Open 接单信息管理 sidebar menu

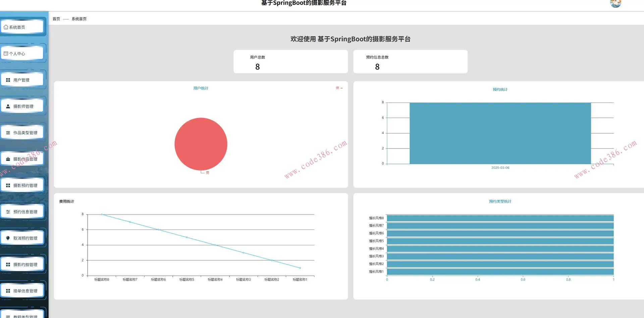[25, 291]
